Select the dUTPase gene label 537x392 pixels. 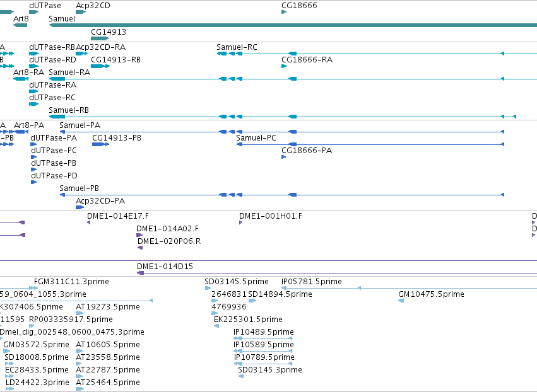[x=45, y=6]
